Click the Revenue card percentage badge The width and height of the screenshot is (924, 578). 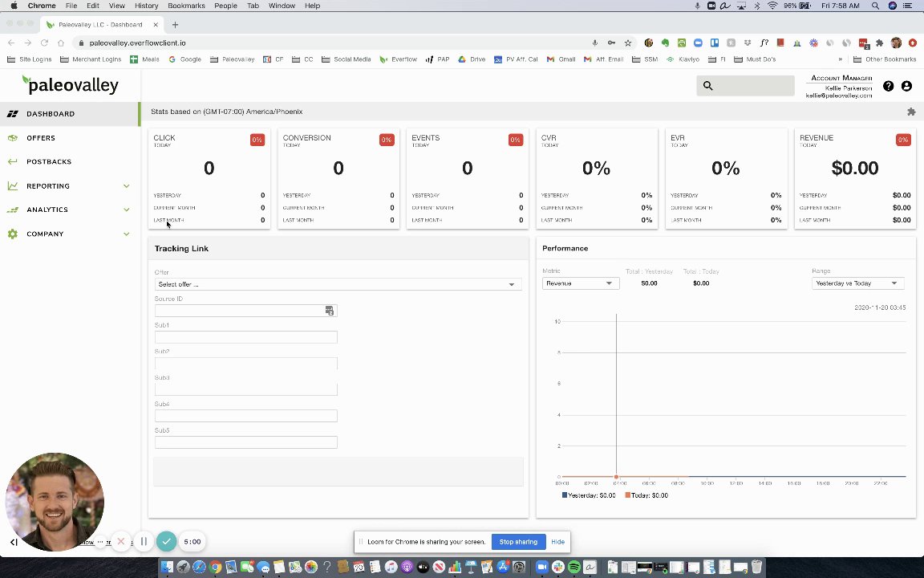tap(903, 140)
